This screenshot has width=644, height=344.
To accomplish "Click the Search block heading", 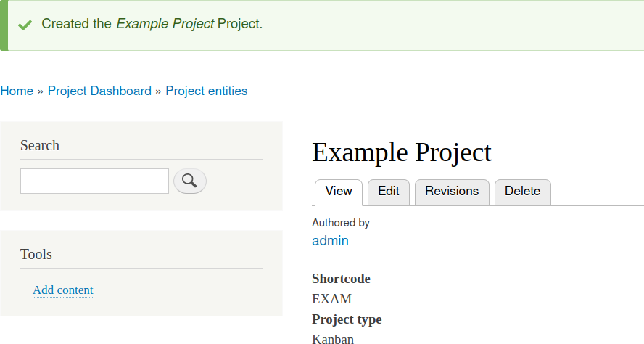I will (x=40, y=145).
